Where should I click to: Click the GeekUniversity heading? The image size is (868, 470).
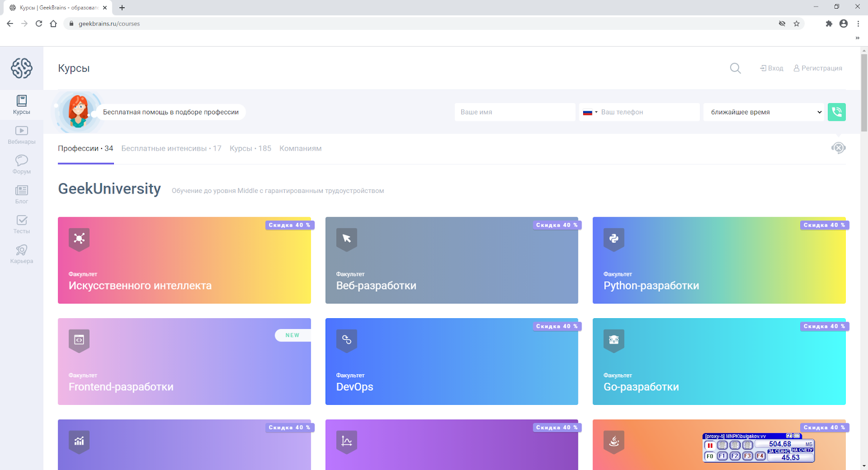pos(110,189)
